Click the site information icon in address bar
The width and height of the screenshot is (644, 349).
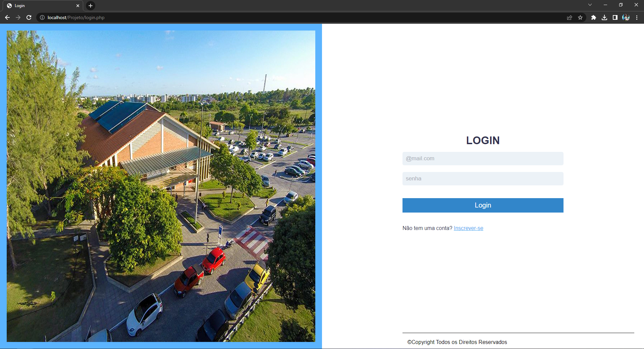click(42, 17)
